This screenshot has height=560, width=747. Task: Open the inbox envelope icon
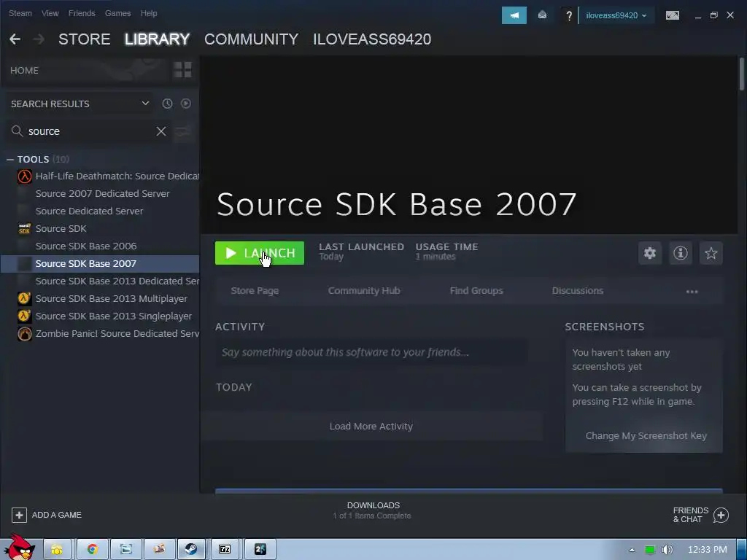[x=542, y=15]
